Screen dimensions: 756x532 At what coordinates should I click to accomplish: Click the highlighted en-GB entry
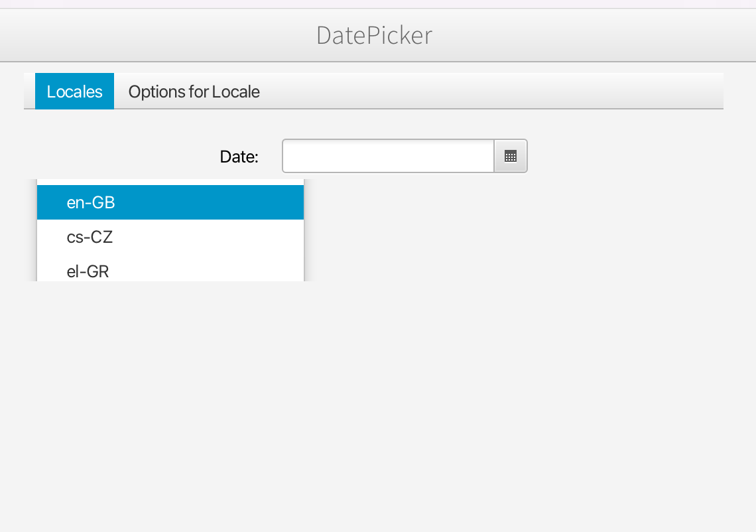(170, 202)
